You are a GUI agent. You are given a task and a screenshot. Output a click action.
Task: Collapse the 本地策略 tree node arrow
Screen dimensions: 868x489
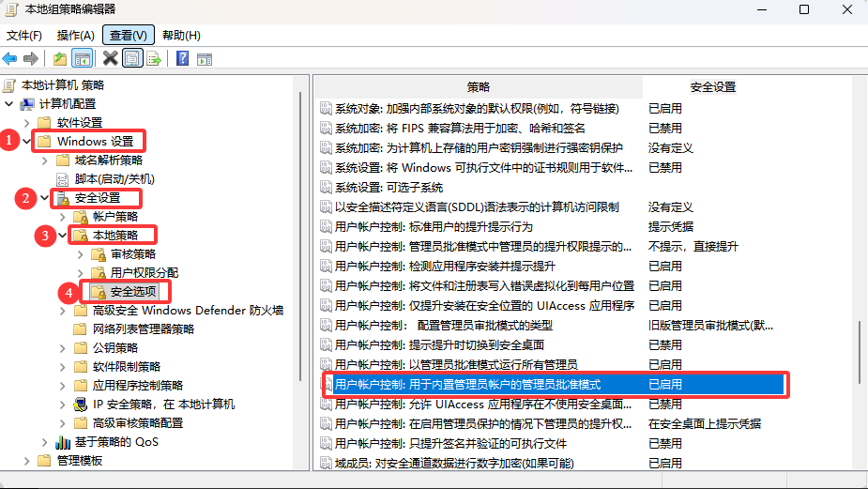tap(62, 236)
